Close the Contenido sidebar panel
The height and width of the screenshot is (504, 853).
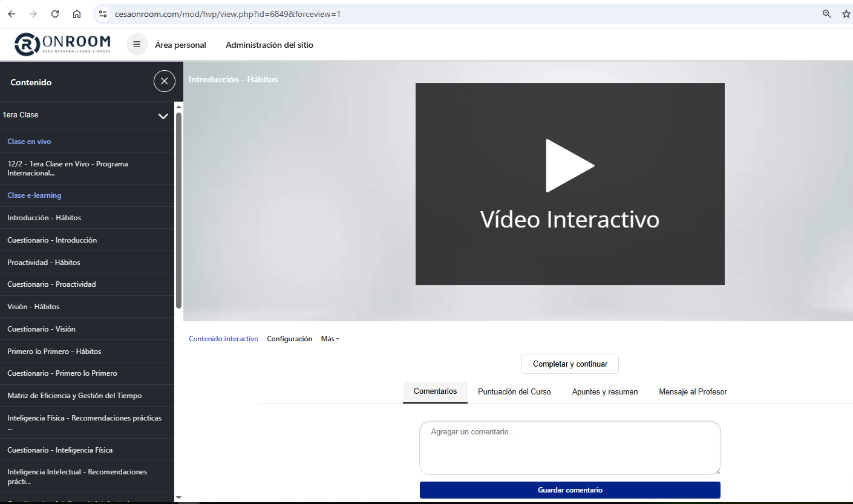164,81
